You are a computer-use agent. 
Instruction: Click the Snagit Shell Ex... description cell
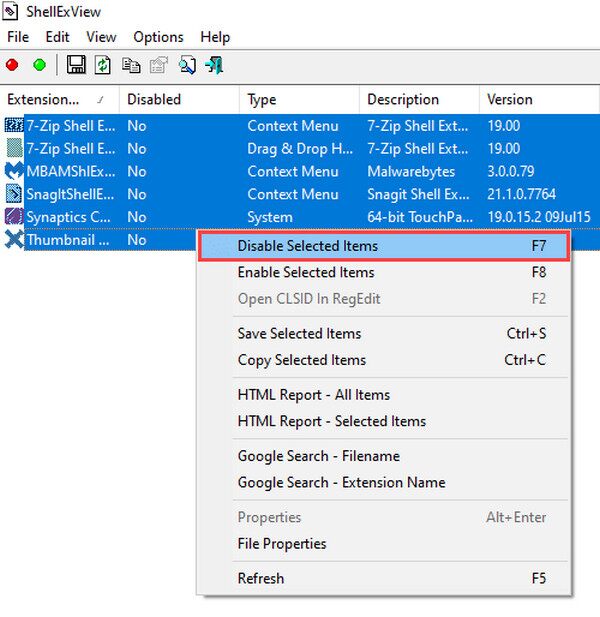418,194
